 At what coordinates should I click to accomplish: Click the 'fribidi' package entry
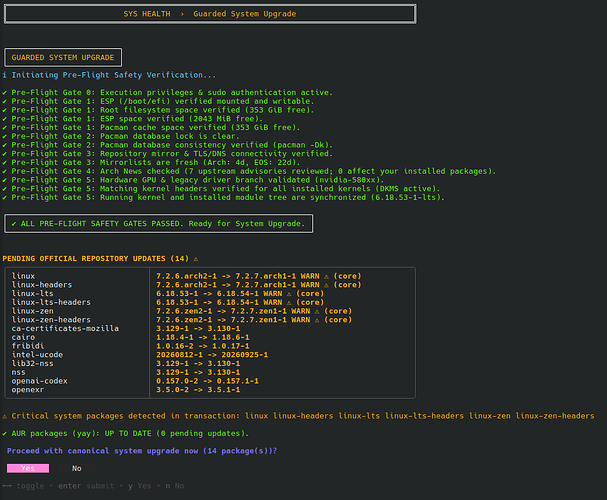(x=28, y=346)
